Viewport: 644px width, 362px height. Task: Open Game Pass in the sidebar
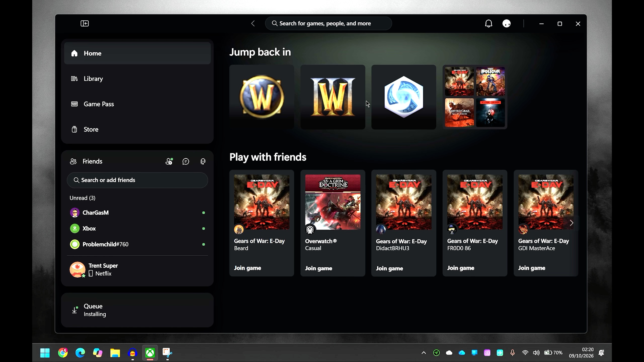(x=137, y=104)
